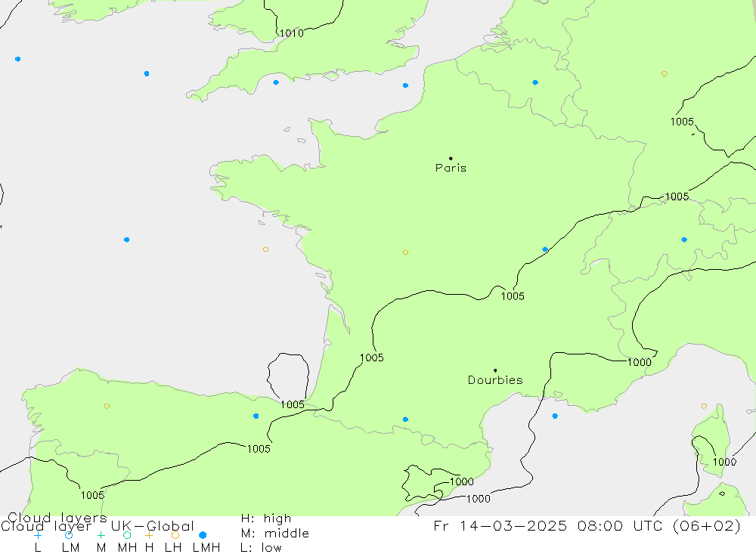
Task: Click the "M: middle" legend text
Action: (275, 534)
